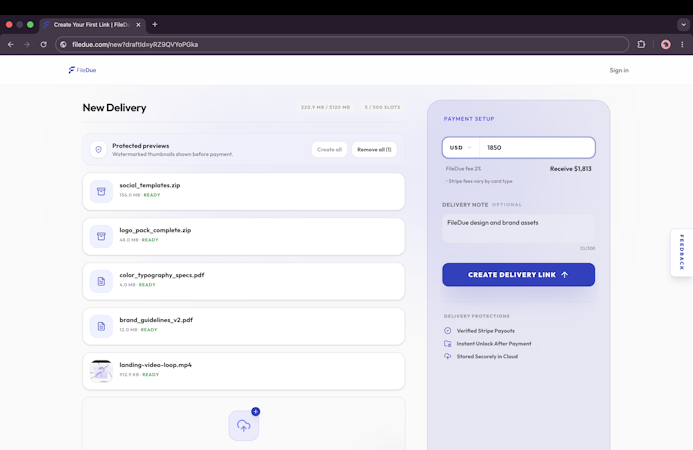Open the Chrome profile avatar
The width and height of the screenshot is (693, 450).
point(666,44)
